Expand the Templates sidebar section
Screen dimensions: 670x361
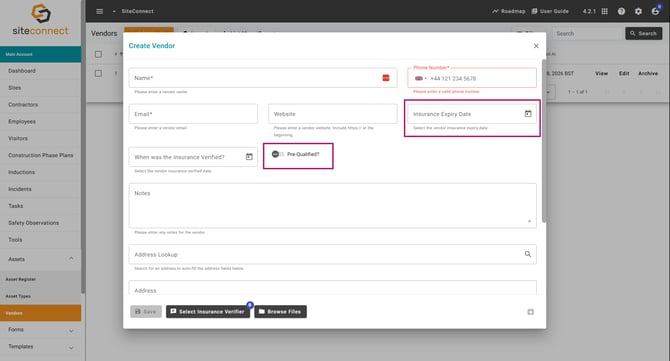(x=71, y=347)
